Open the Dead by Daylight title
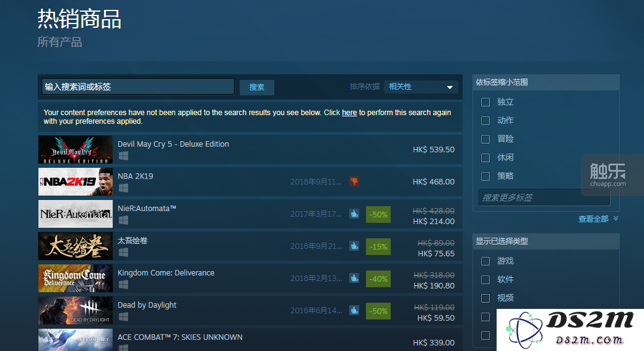 pos(147,305)
